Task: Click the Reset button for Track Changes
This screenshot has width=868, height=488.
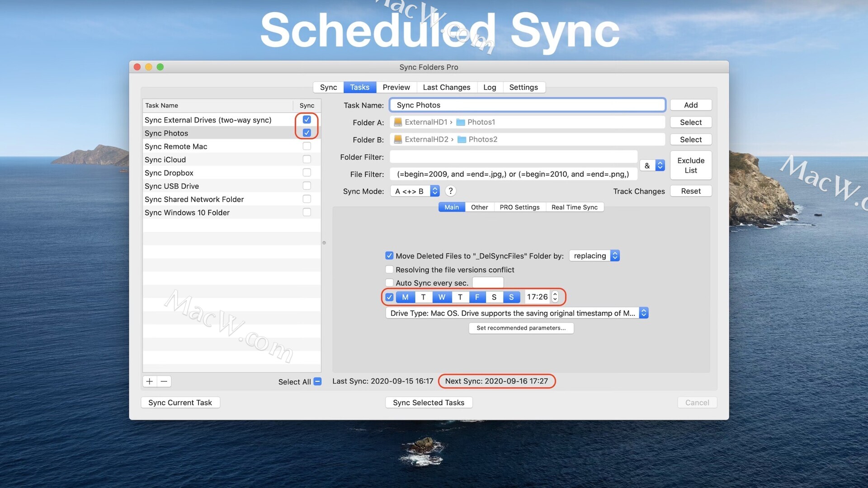Action: point(691,191)
